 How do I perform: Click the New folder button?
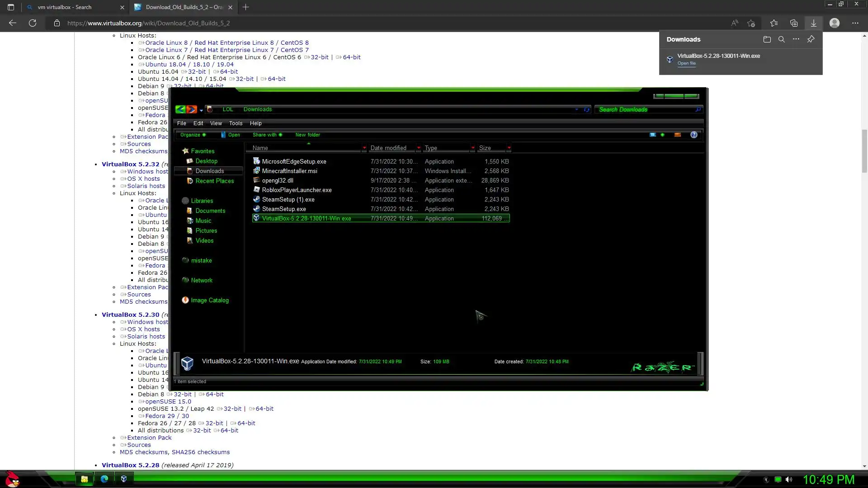(307, 135)
